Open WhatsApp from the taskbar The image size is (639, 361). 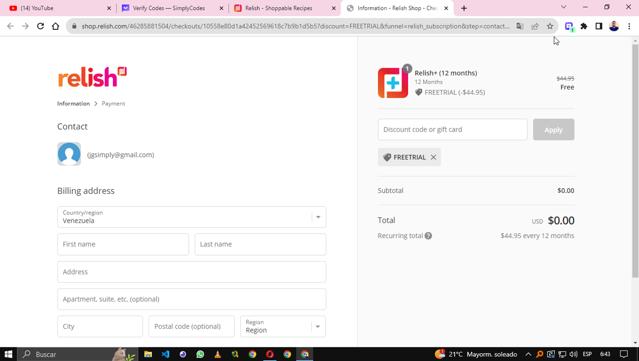[200, 354]
